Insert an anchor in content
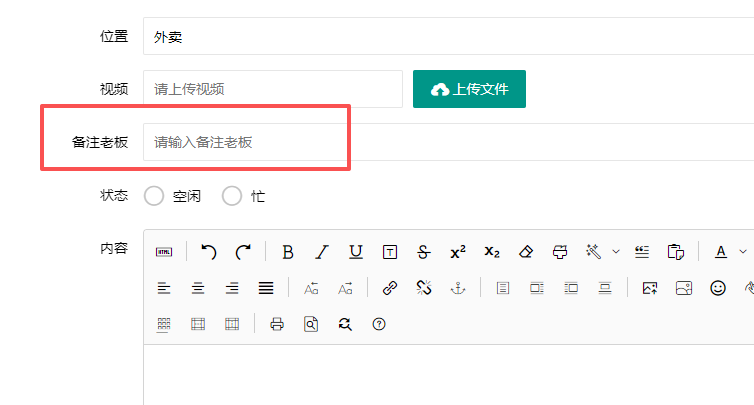Image resolution: width=754 pixels, height=405 pixels. [x=458, y=288]
